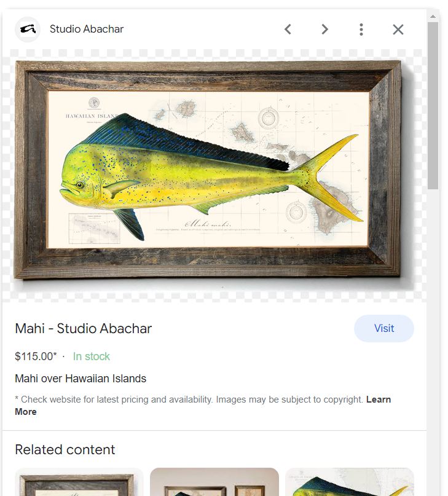The height and width of the screenshot is (496, 448).
Task: Select the middle related room wall thumbnail
Action: pyautogui.click(x=214, y=482)
